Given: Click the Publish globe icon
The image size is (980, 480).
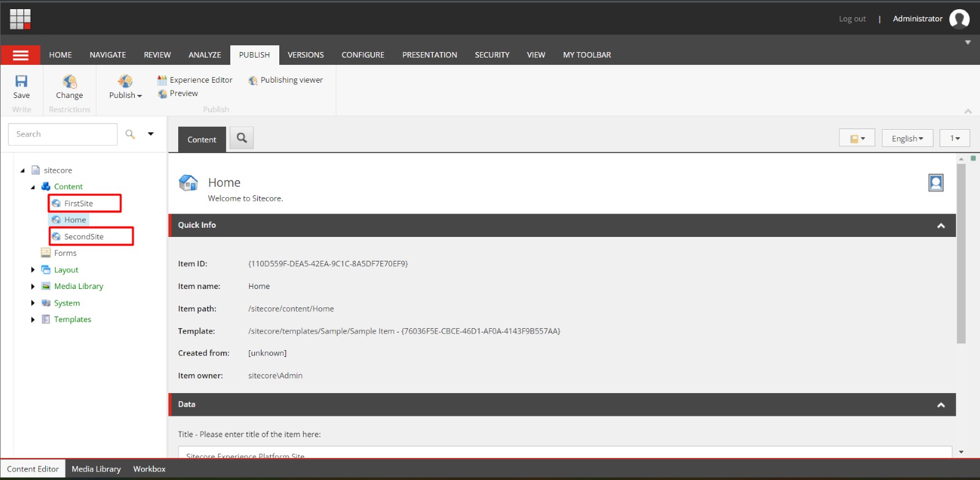Looking at the screenshot, I should coord(125,81).
